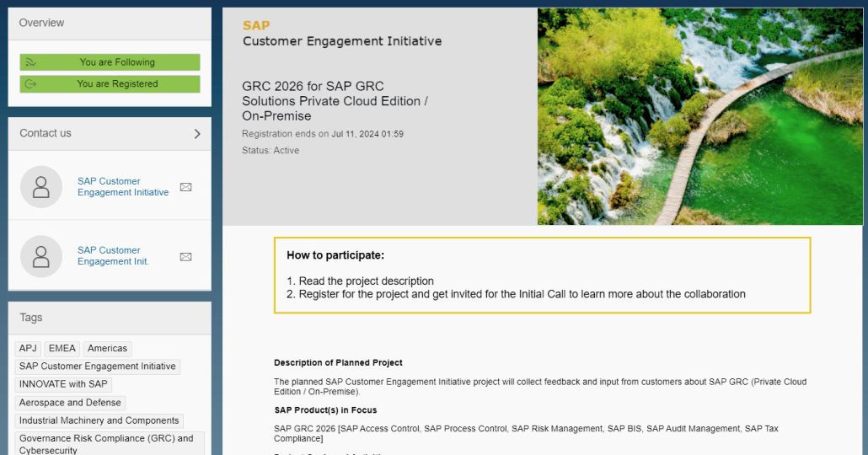Click the email icon for SAP Customer Engagement Init.
This screenshot has width=868, height=455.
pyautogui.click(x=186, y=257)
